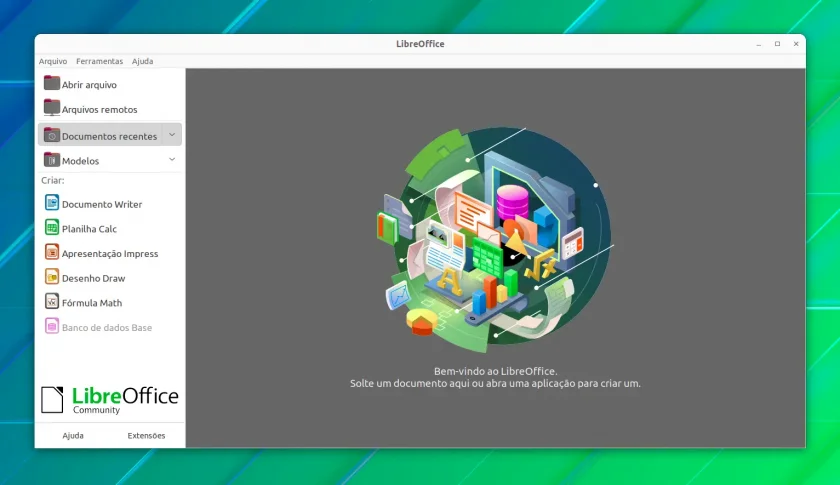
Task: Maximize the LibreOffice window
Action: (777, 44)
